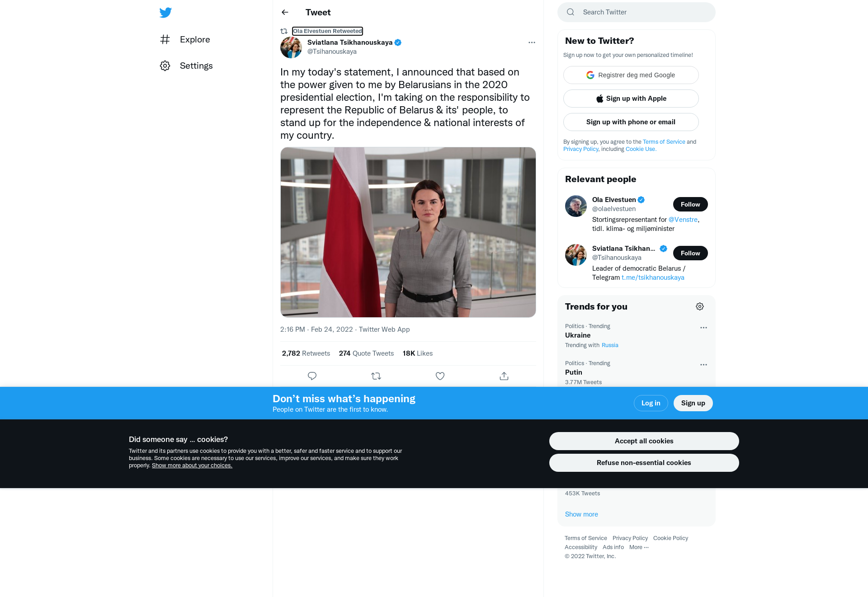
Task: Click the Twitter bird logo
Action: [x=165, y=12]
